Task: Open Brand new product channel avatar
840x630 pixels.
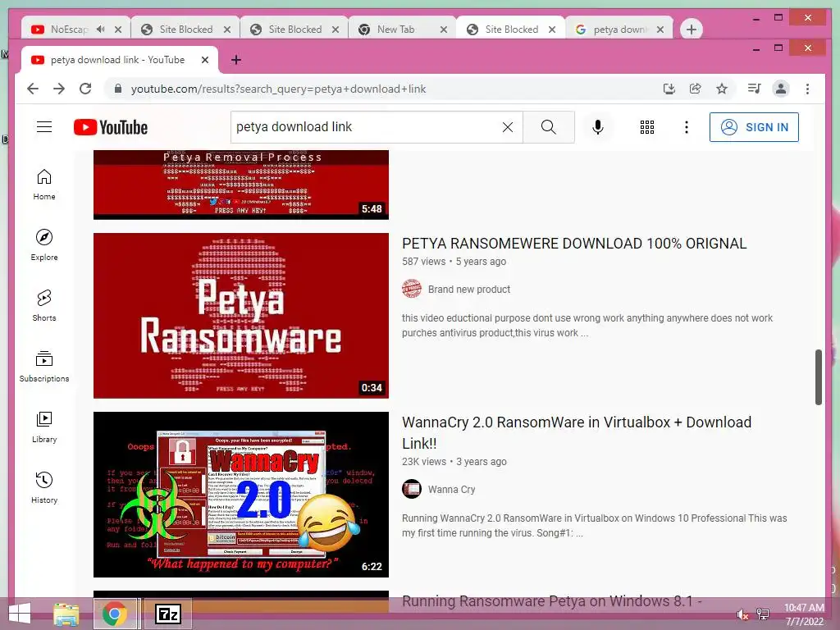Action: coord(412,289)
